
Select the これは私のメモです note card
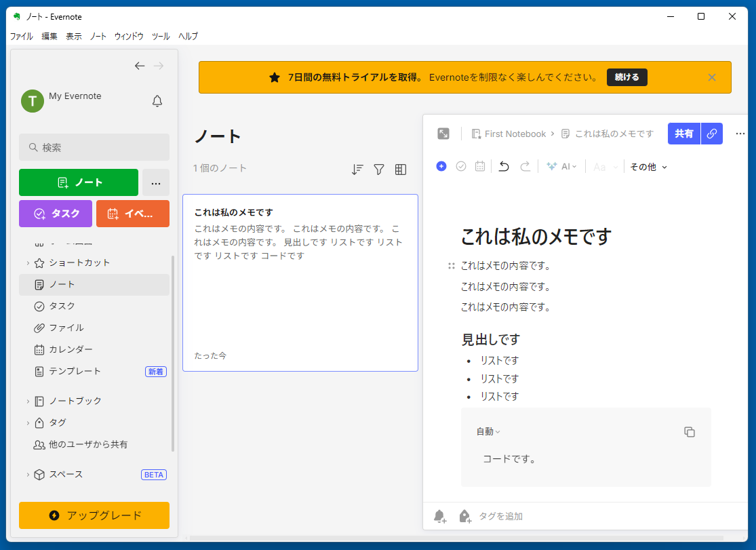(x=300, y=283)
